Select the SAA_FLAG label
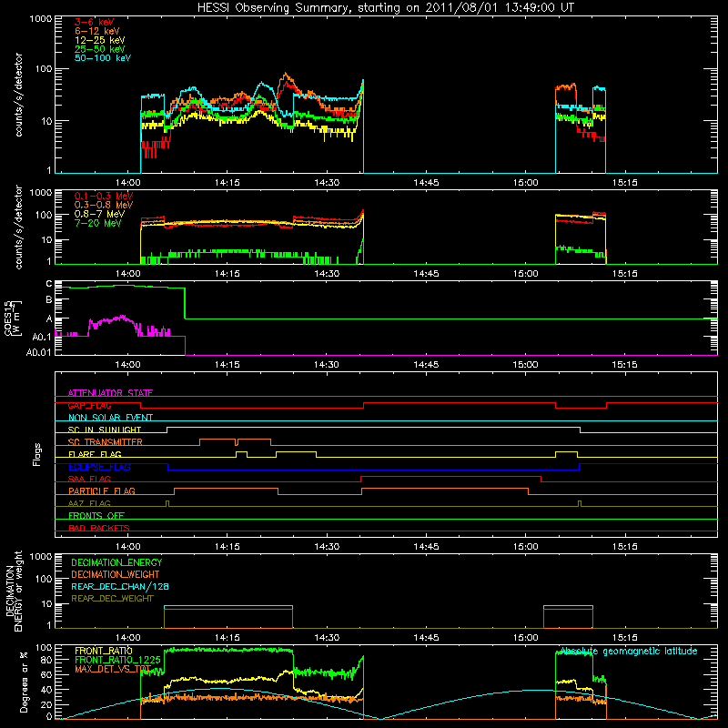This screenshot has width=728, height=728. pos(89,479)
